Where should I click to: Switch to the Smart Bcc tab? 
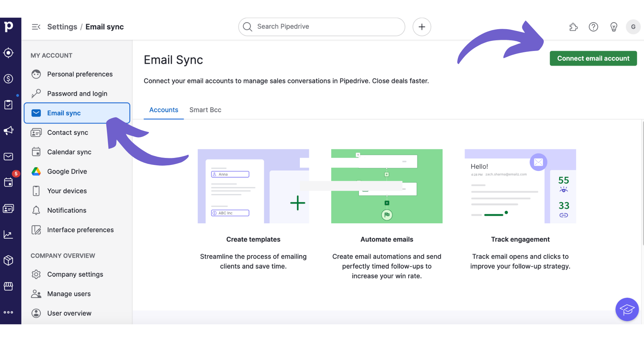click(x=205, y=110)
